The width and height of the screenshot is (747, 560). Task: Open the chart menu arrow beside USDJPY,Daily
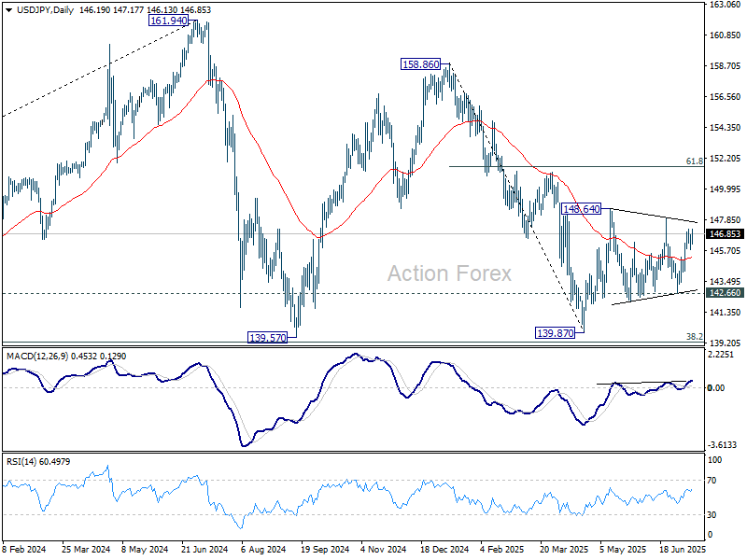[8, 10]
